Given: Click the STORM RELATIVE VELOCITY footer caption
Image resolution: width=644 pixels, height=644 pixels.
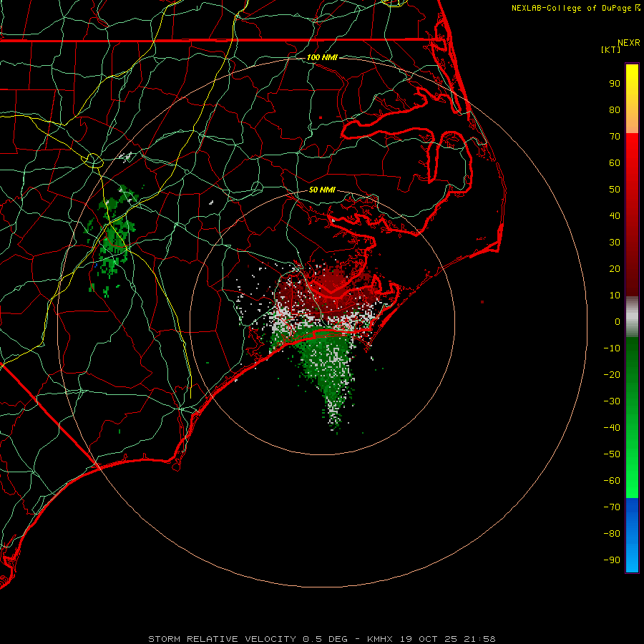Looking at the screenshot, I should [322, 639].
